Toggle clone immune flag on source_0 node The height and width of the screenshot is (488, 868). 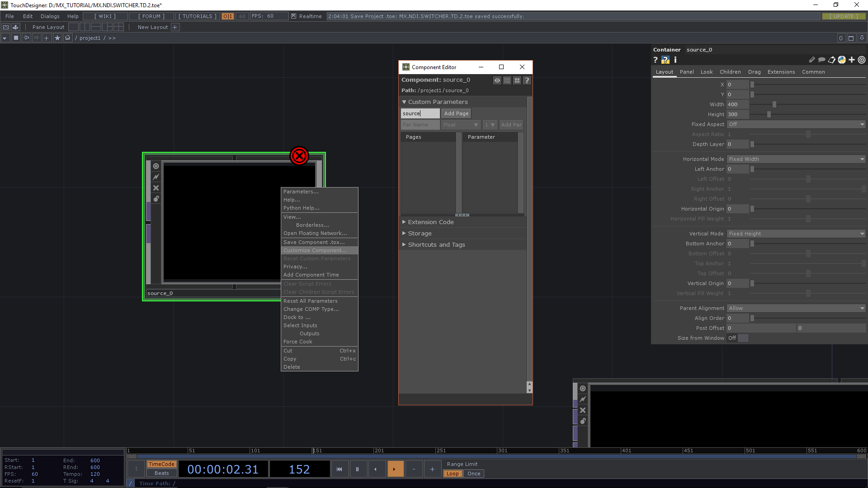[156, 177]
